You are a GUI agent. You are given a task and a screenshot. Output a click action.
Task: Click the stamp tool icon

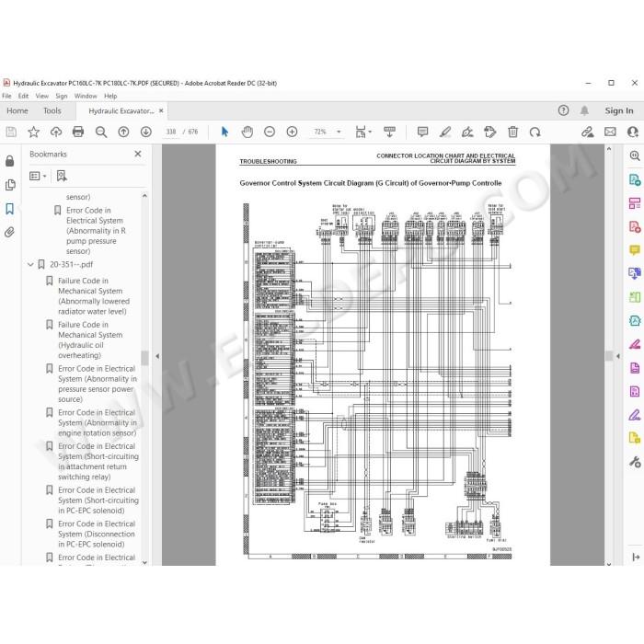[490, 132]
